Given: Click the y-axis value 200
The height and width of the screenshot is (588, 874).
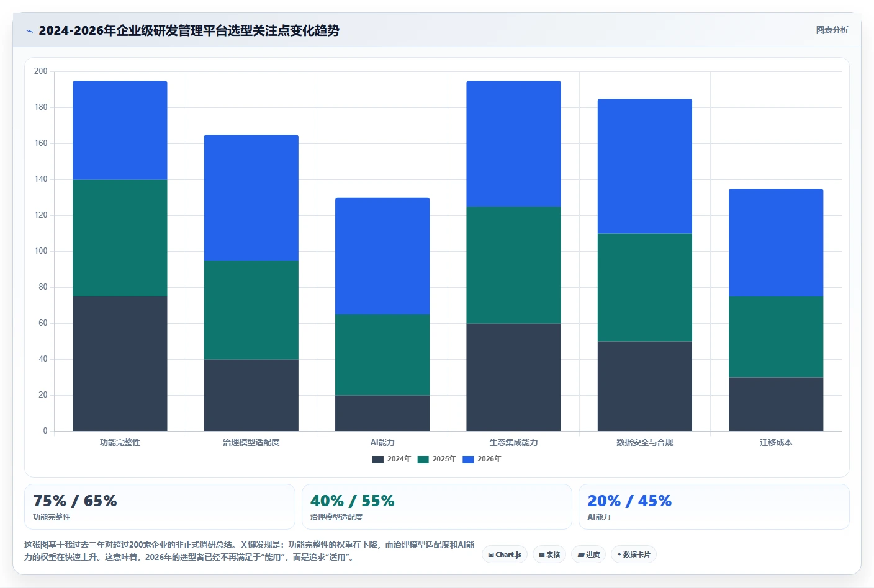Looking at the screenshot, I should pyautogui.click(x=41, y=71).
